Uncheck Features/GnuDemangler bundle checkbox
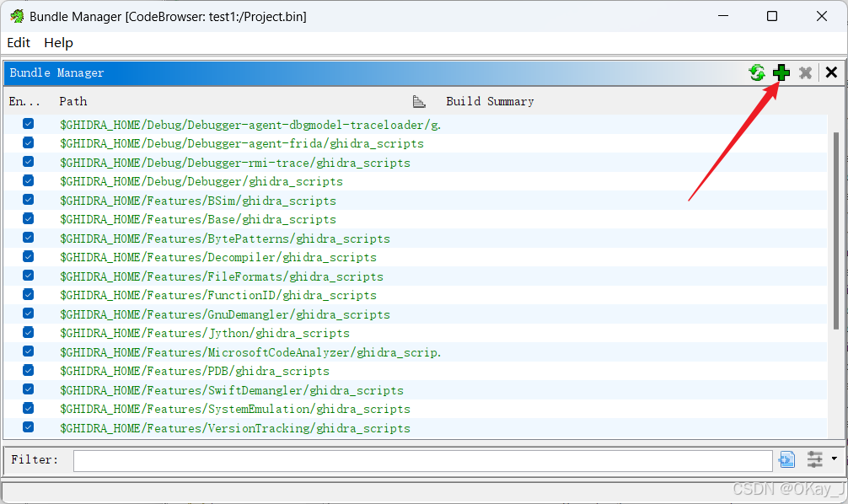 point(28,314)
